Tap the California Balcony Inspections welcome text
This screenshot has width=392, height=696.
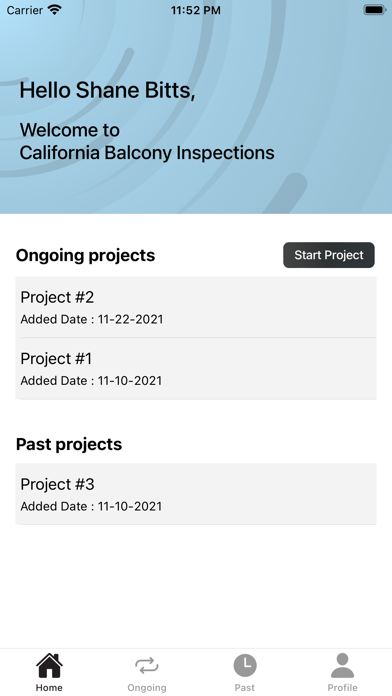point(147,153)
